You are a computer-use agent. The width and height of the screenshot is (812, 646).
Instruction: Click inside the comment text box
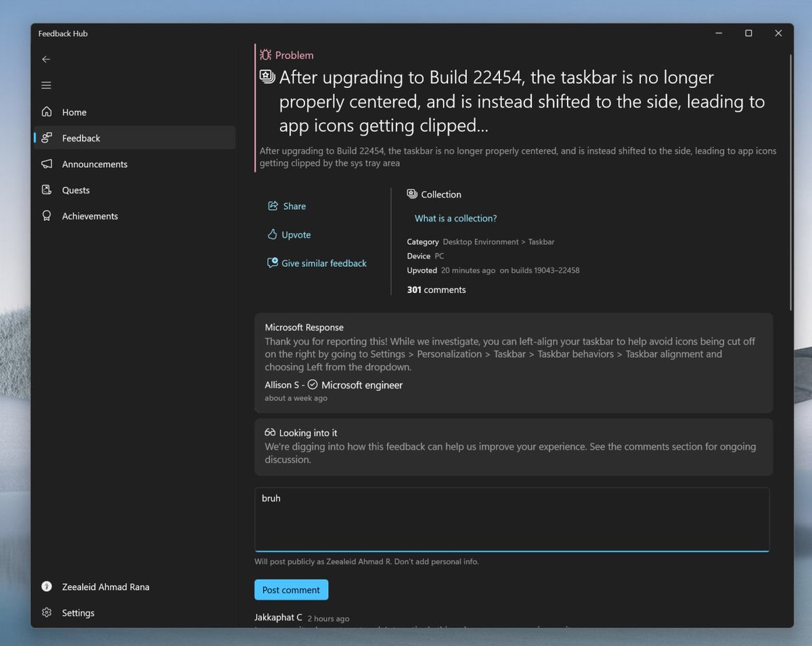point(512,519)
